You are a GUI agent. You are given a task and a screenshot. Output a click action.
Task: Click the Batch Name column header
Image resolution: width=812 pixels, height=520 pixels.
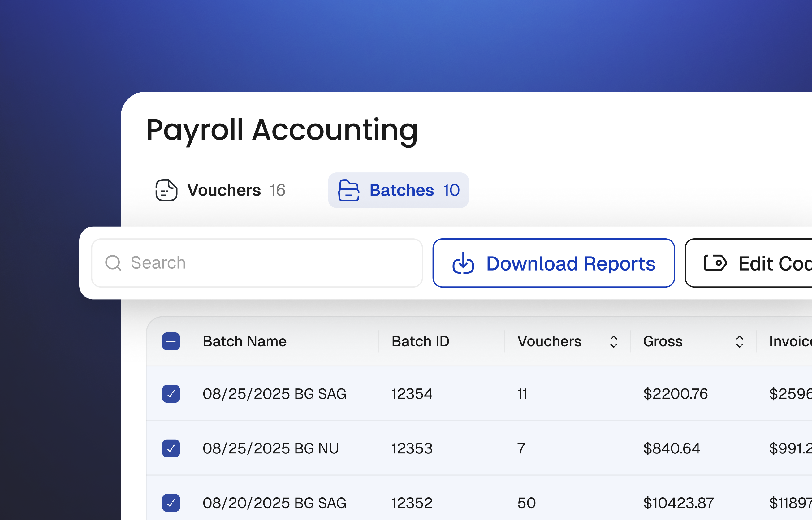tap(245, 341)
